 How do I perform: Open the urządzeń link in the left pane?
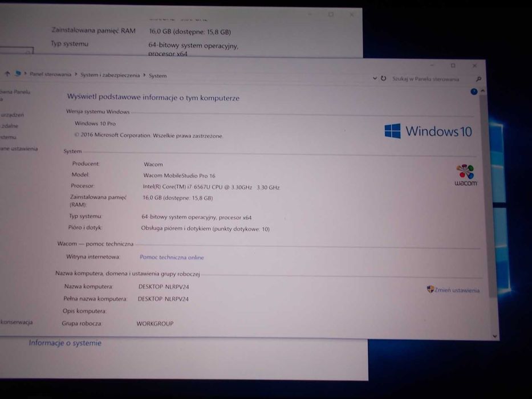(12, 115)
